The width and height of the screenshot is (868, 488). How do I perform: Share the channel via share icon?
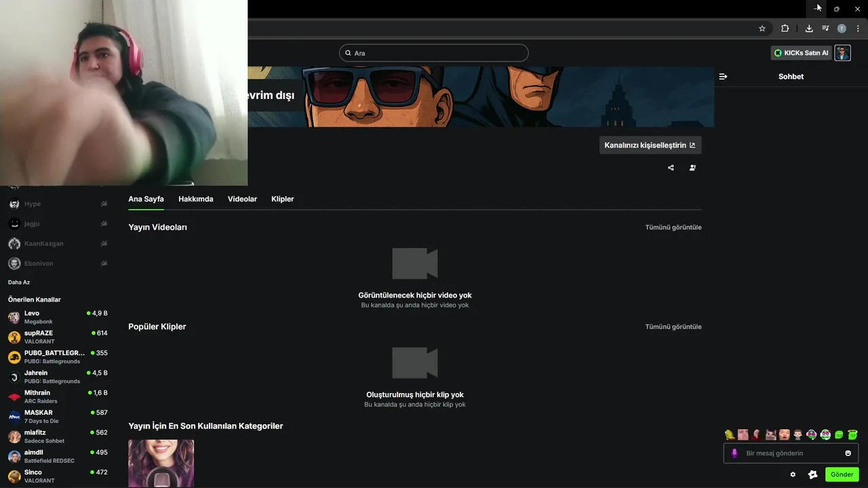point(671,167)
